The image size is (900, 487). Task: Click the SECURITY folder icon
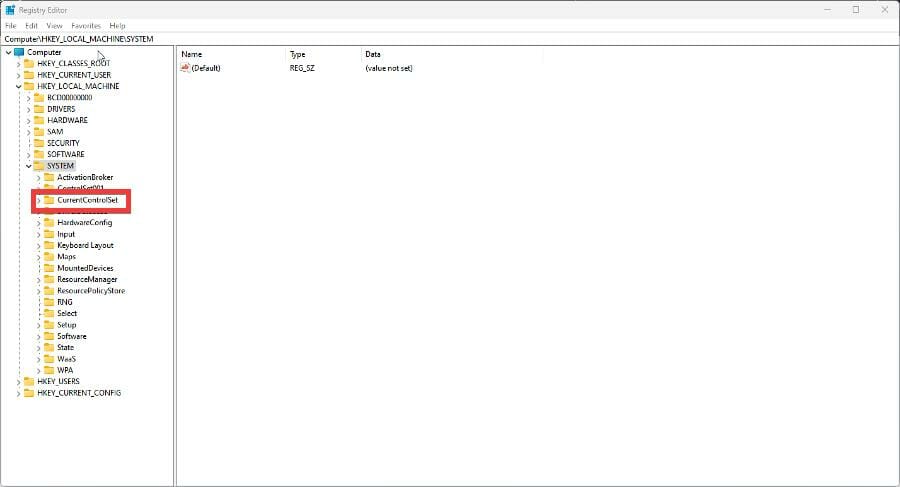(39, 142)
